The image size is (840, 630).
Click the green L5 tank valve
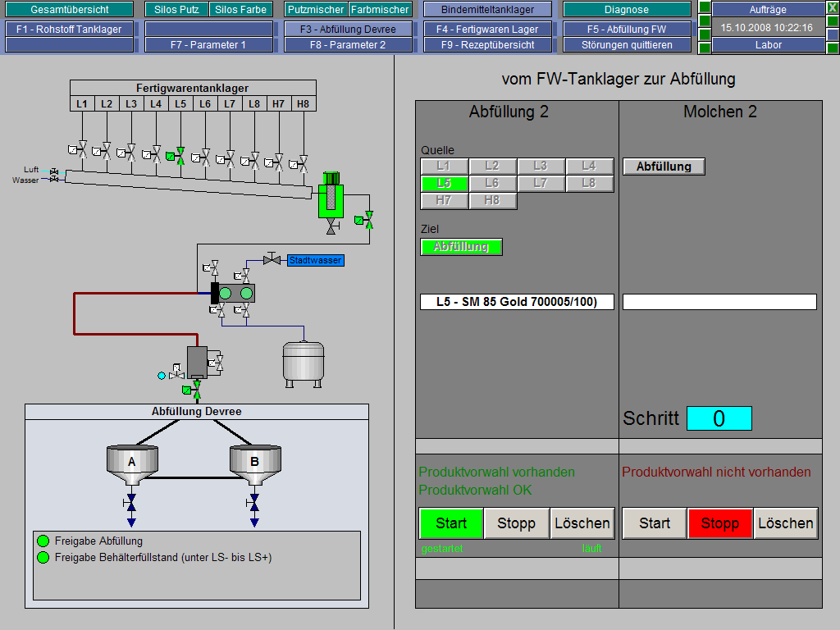click(180, 156)
